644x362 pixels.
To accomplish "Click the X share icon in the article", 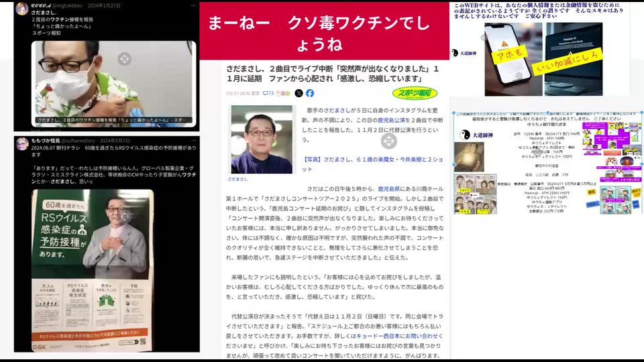I will (299, 93).
